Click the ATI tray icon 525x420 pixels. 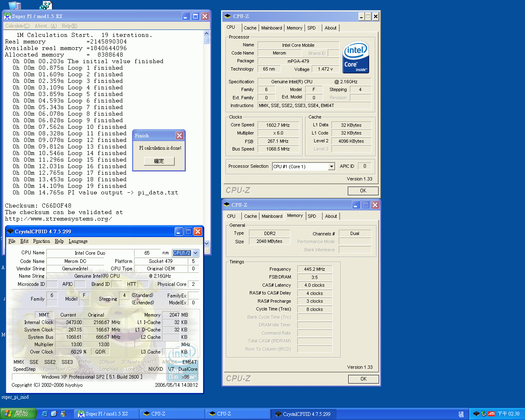491,414
